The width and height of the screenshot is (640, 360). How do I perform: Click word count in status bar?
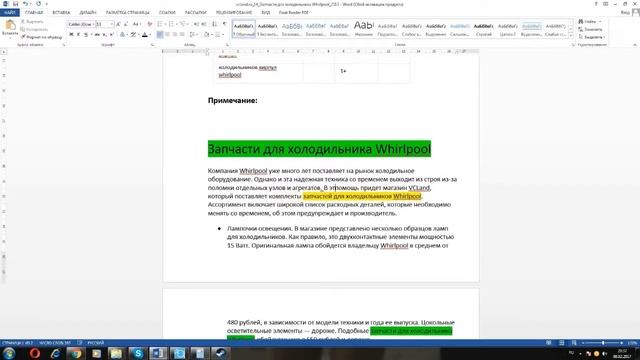[54, 343]
